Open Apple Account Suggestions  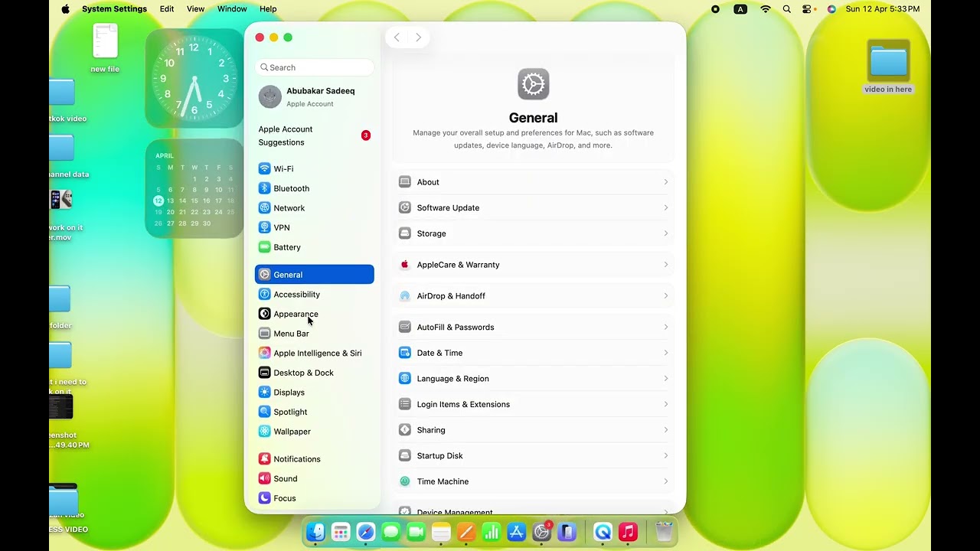pos(314,135)
